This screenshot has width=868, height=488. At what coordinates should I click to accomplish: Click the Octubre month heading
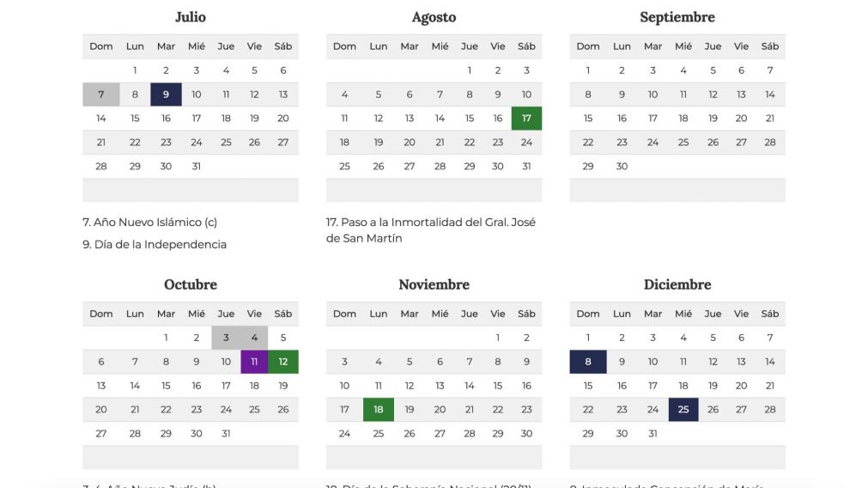191,284
